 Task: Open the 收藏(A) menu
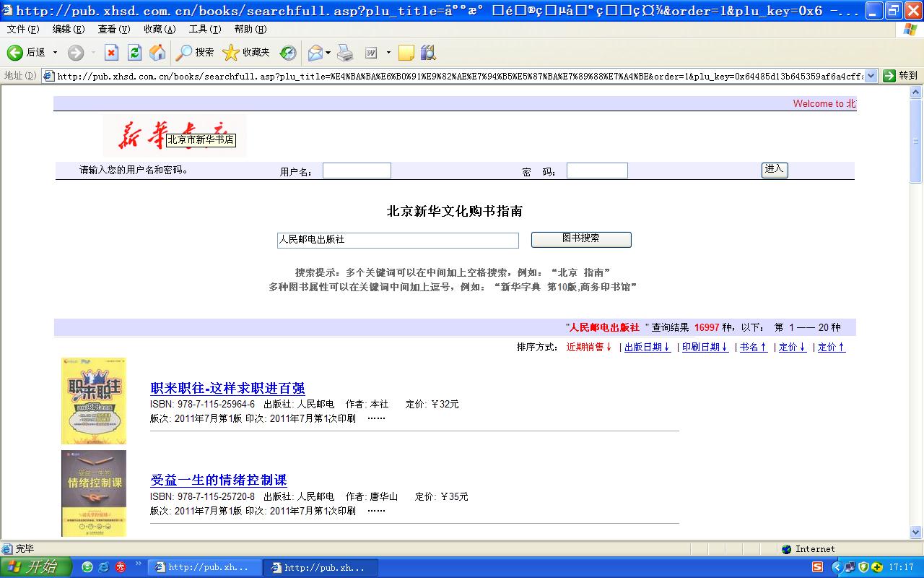pos(160,29)
